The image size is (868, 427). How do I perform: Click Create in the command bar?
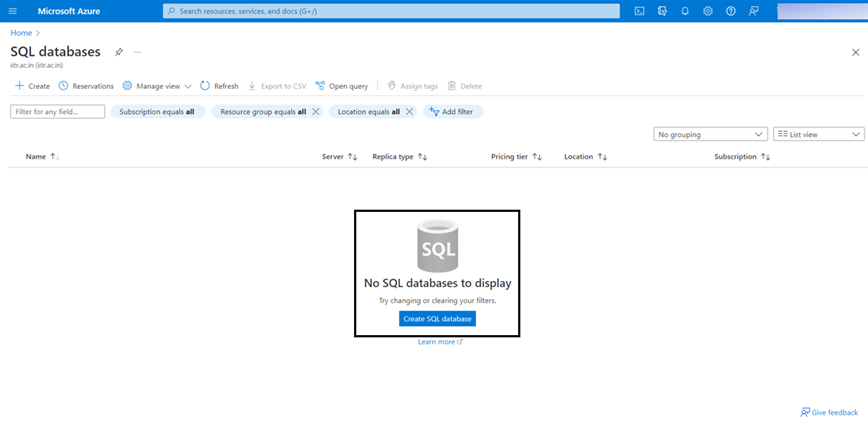point(32,86)
